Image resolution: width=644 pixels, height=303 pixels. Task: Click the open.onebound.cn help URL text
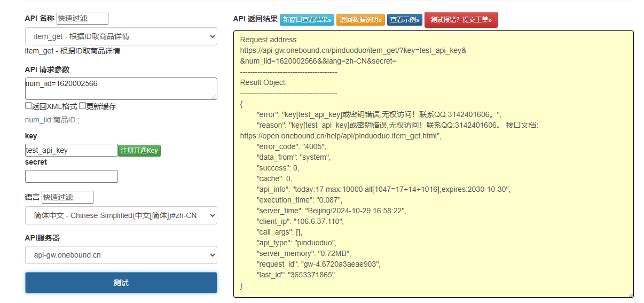(x=340, y=136)
